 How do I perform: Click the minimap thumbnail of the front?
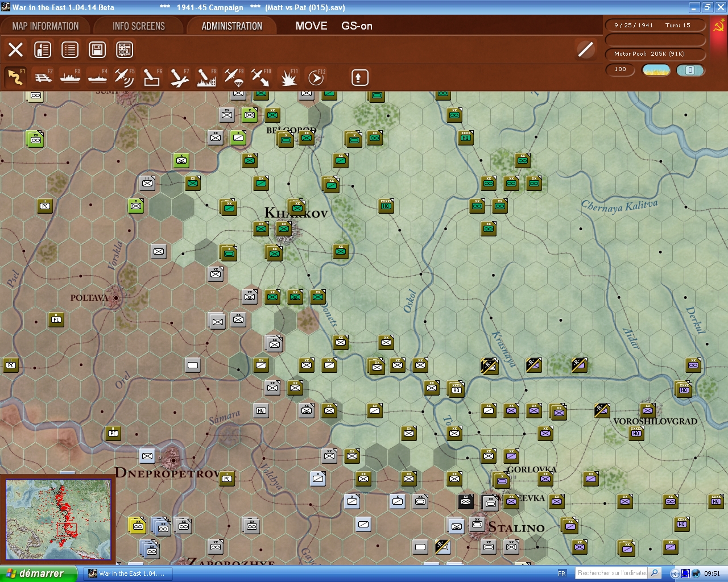[x=58, y=519]
